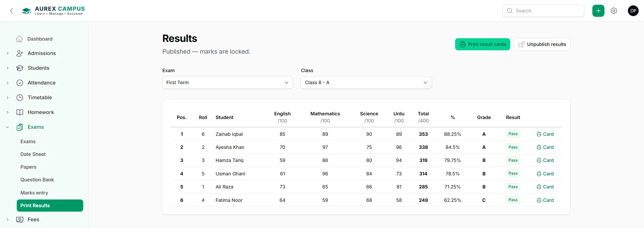
Task: Click student name Ali Raza
Action: (224, 187)
